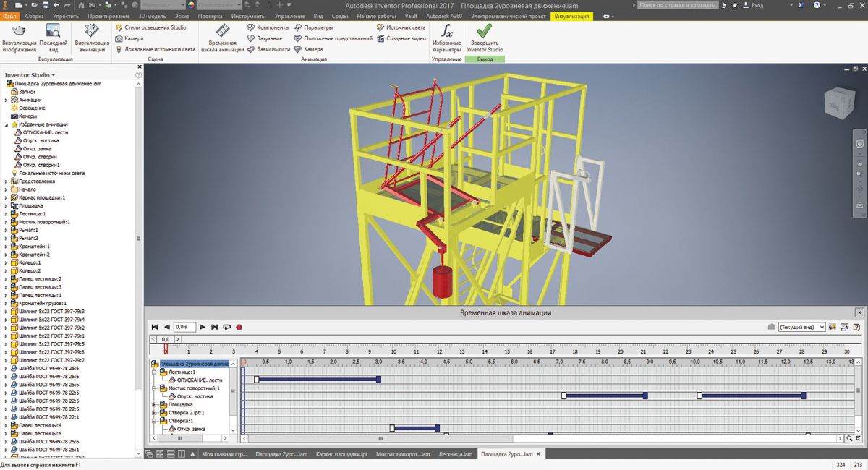Zoom timeline with magnifier icon
The image size is (868, 470).
pos(850,439)
